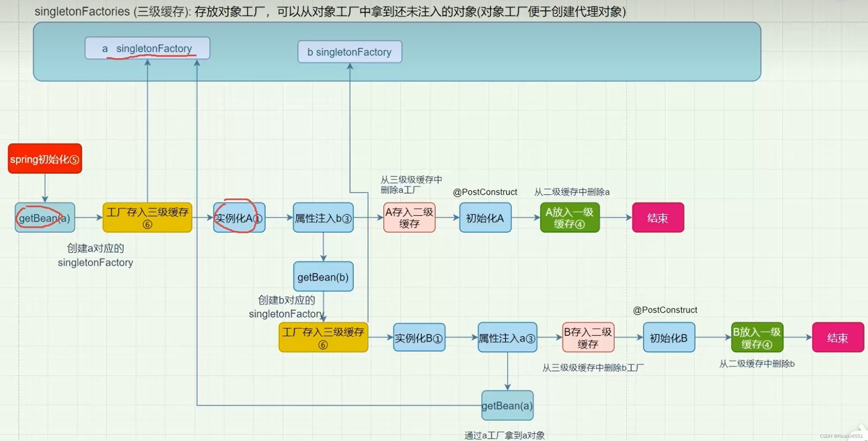The width and height of the screenshot is (868, 441).
Task: Select the B存入二级缓存 box
Action: coord(588,337)
